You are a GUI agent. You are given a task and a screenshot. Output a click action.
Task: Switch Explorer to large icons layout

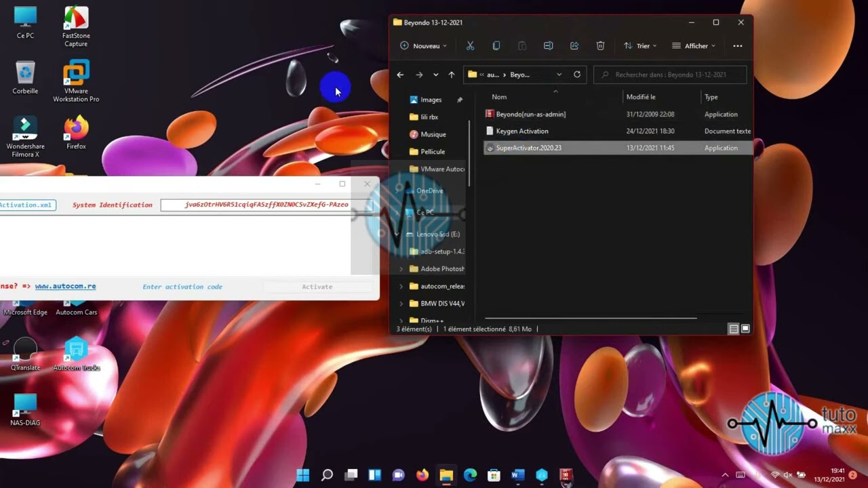coord(745,329)
